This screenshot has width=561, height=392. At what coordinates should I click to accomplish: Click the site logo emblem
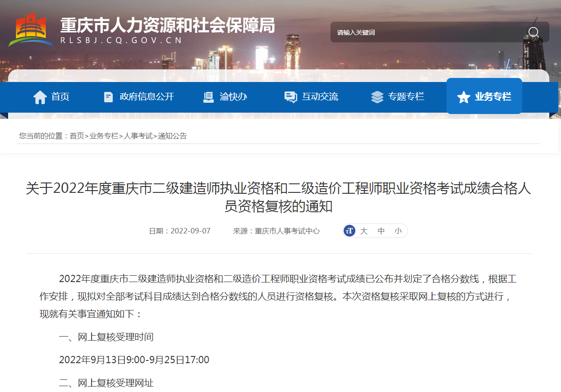pos(30,30)
